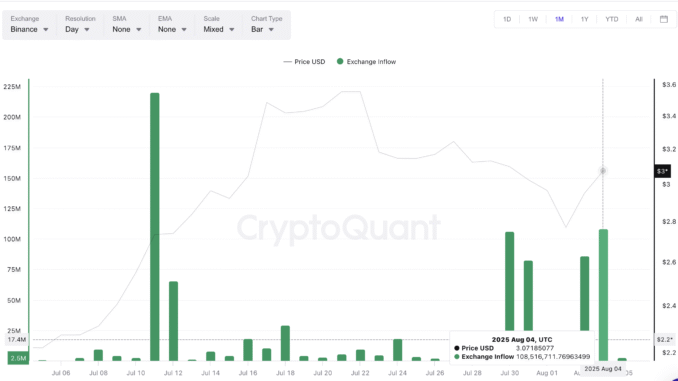Screen dimensions: 678x381
Task: Open the Scale dropdown set to Mixed
Action: [219, 25]
